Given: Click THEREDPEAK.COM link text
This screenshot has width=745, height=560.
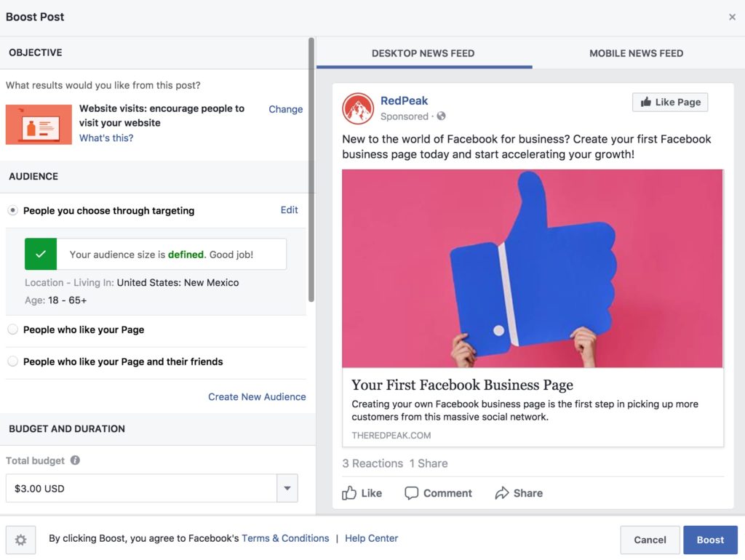Looking at the screenshot, I should 391,436.
